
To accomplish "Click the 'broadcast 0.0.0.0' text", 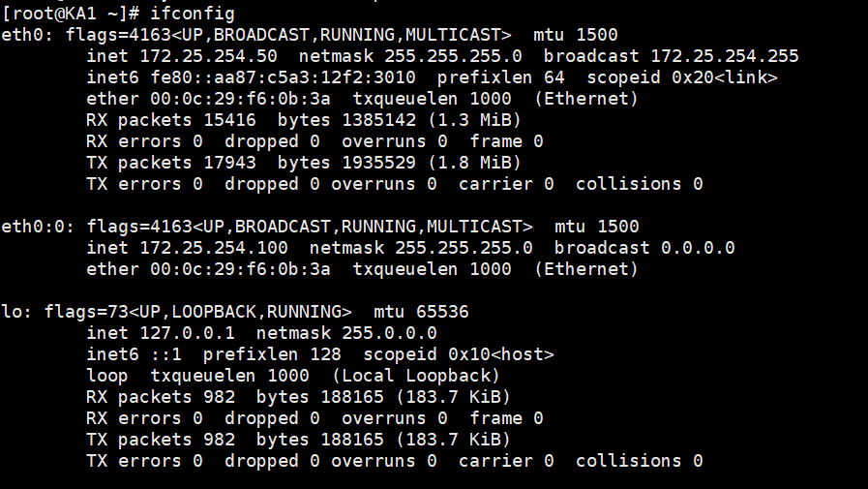I will [644, 248].
